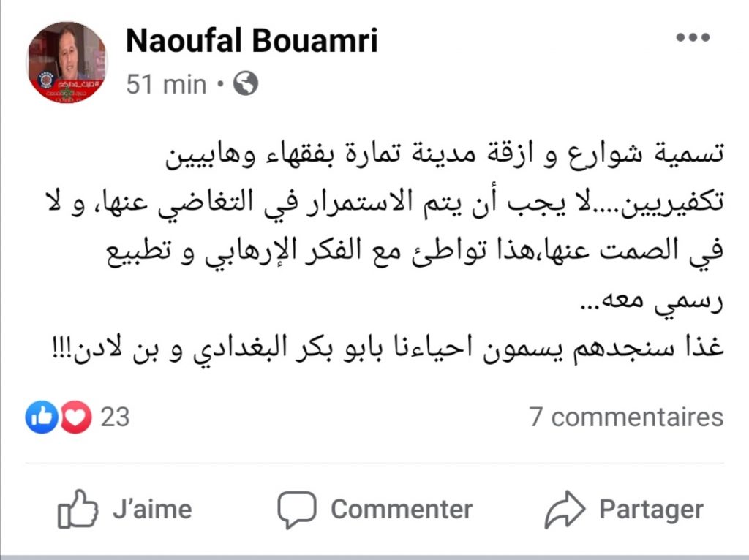The height and width of the screenshot is (560, 749).
Task: Click the first post line mentioning تمارة
Action: click(445, 155)
